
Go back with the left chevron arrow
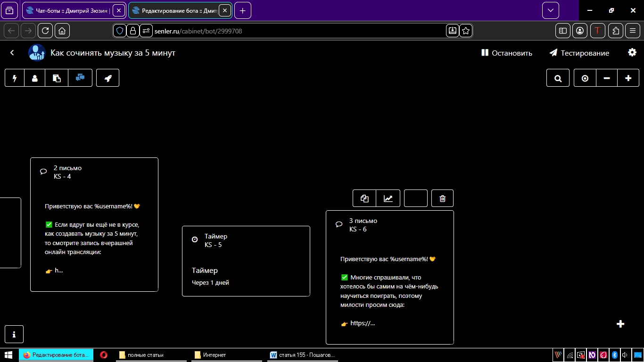click(x=12, y=53)
